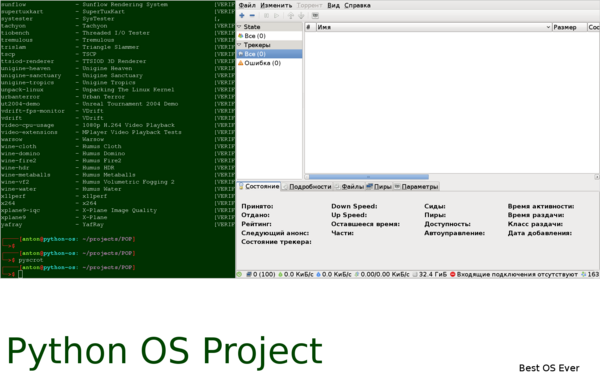
Task: Click the queue down arrow icon
Action: click(x=301, y=16)
